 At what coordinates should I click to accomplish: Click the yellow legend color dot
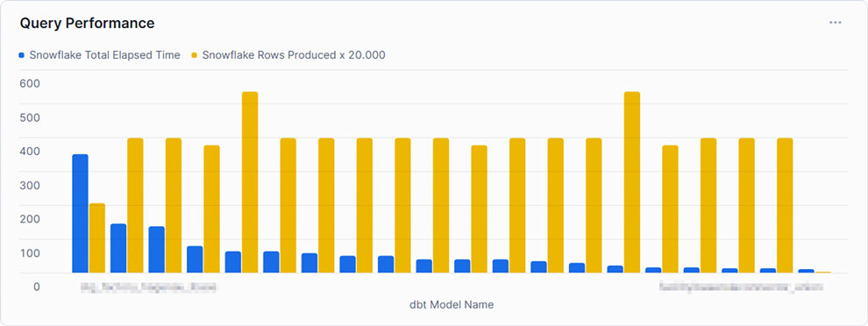195,55
